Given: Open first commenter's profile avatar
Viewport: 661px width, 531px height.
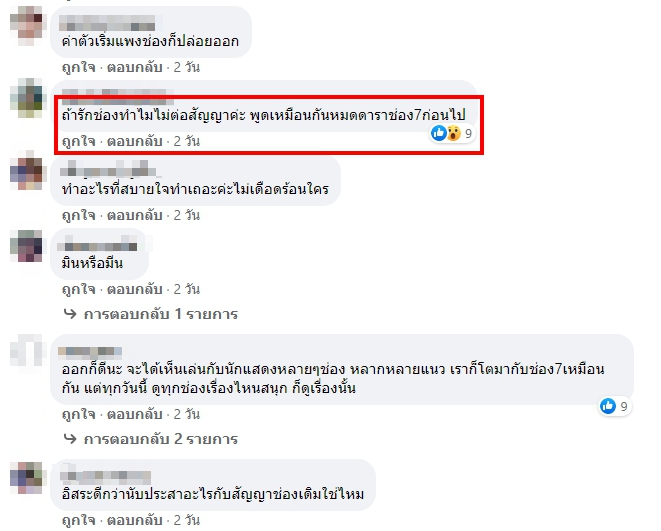Looking at the screenshot, I should (x=28, y=26).
